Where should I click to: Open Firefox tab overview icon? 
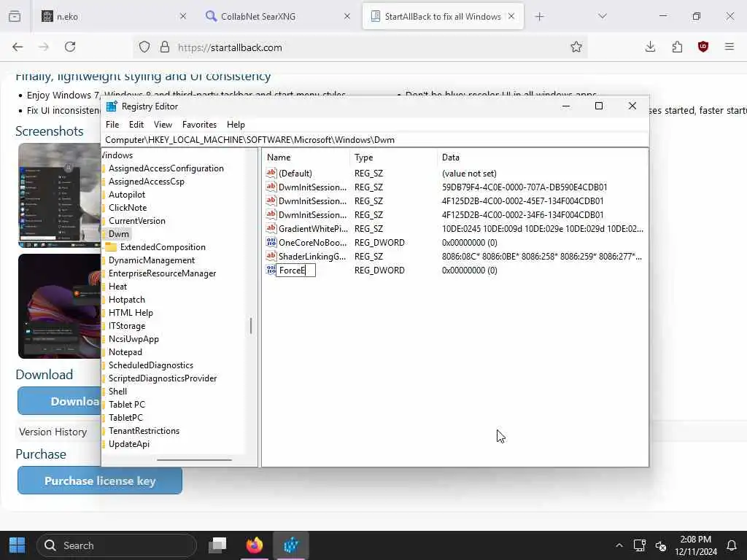[x=15, y=16]
